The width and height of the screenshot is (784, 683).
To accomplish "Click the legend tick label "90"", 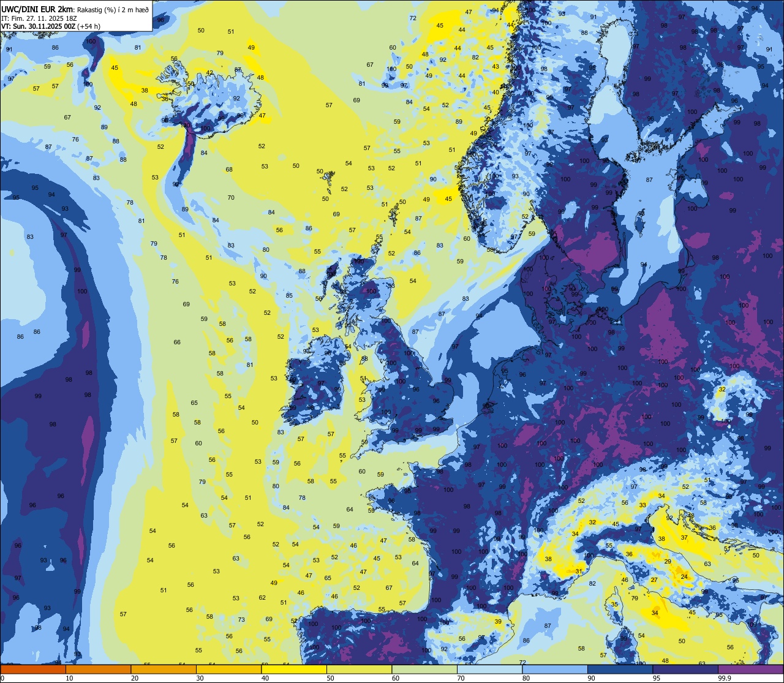I will pos(591,678).
